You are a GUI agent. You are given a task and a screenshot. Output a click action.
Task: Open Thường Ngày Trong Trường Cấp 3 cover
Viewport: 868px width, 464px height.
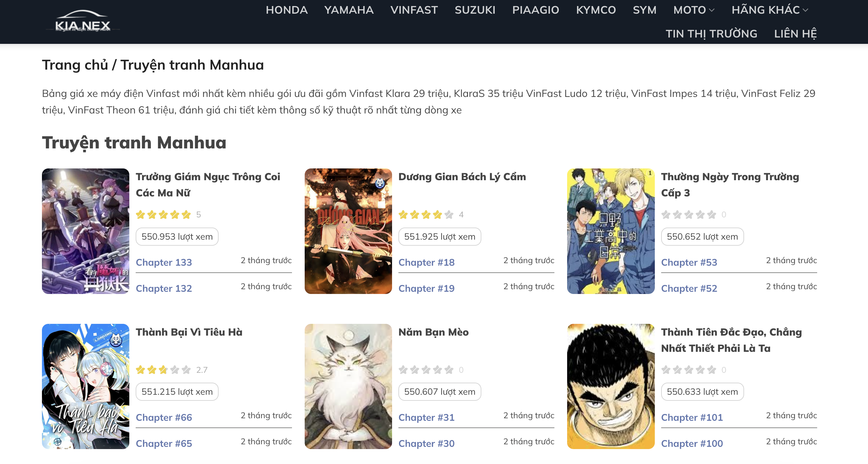(x=611, y=231)
